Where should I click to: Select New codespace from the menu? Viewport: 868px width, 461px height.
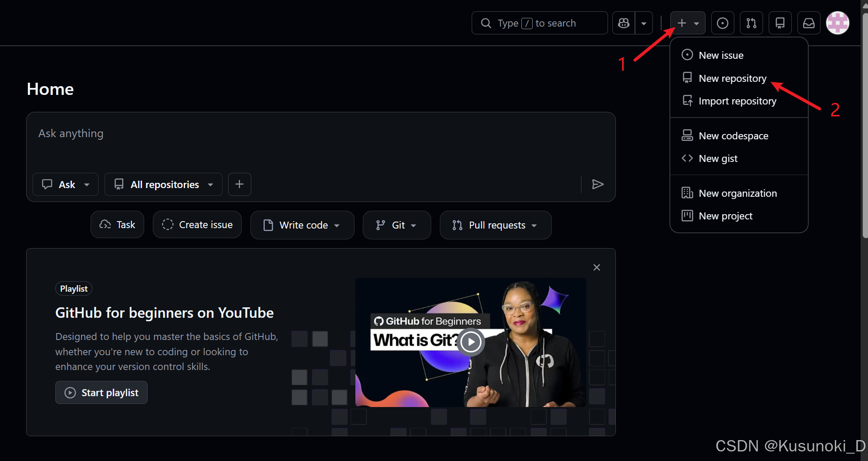[x=739, y=136]
